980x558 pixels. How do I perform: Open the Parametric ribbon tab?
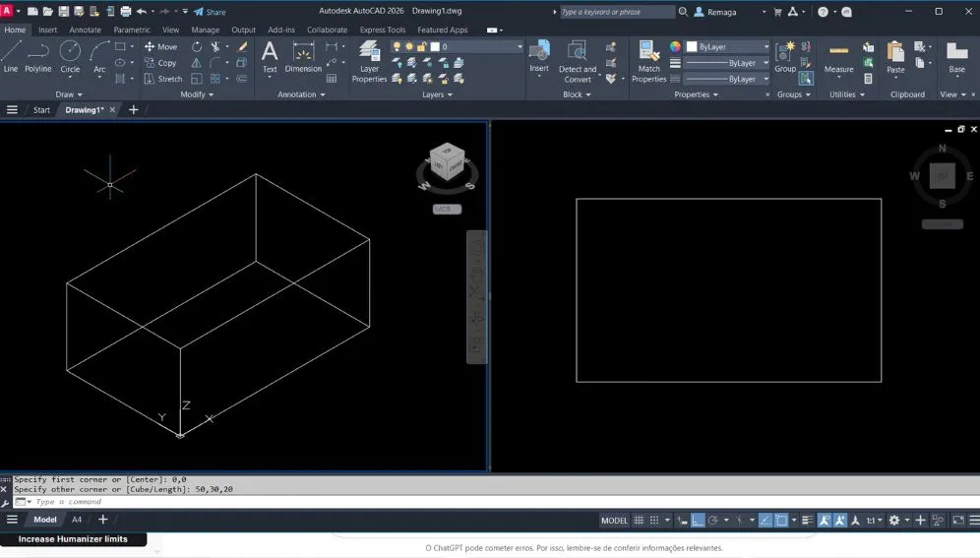(x=131, y=30)
